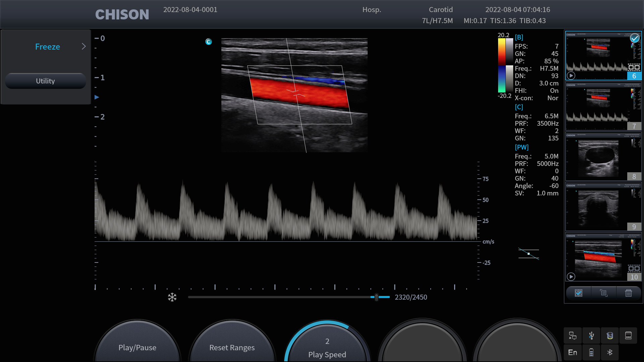Click the PW Angle value -60
Viewport: 644px width, 362px height.
coord(553,186)
